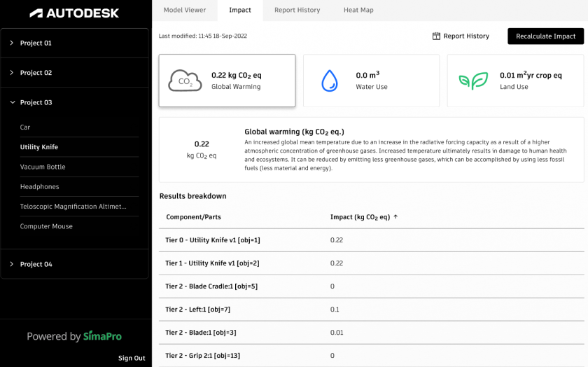The image size is (588, 367).
Task: Open the Heat Map tab
Action: pyautogui.click(x=358, y=11)
